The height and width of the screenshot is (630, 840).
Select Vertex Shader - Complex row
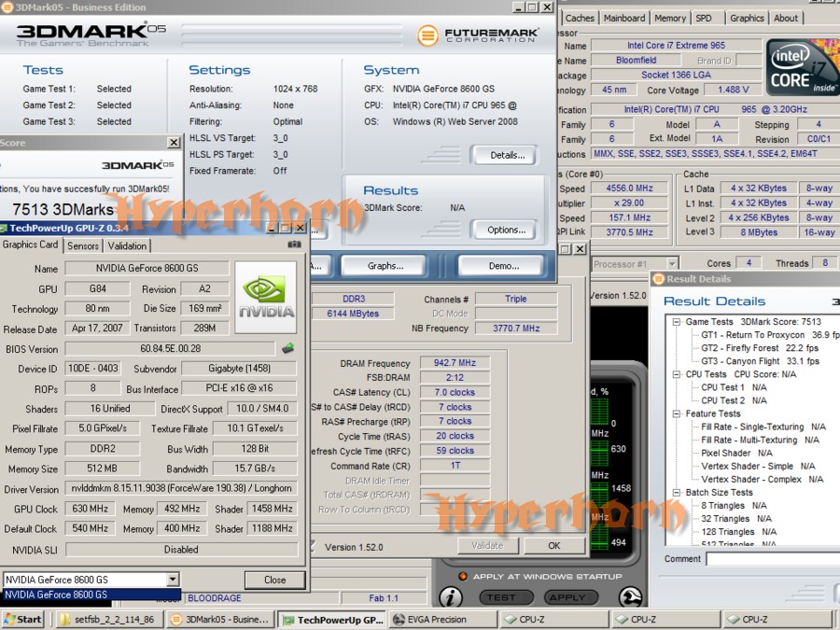click(x=762, y=480)
